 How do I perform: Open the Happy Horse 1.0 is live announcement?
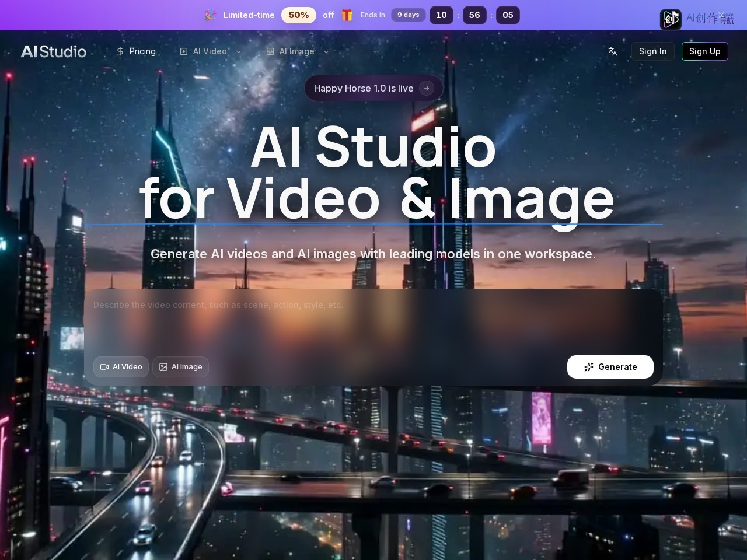(373, 88)
